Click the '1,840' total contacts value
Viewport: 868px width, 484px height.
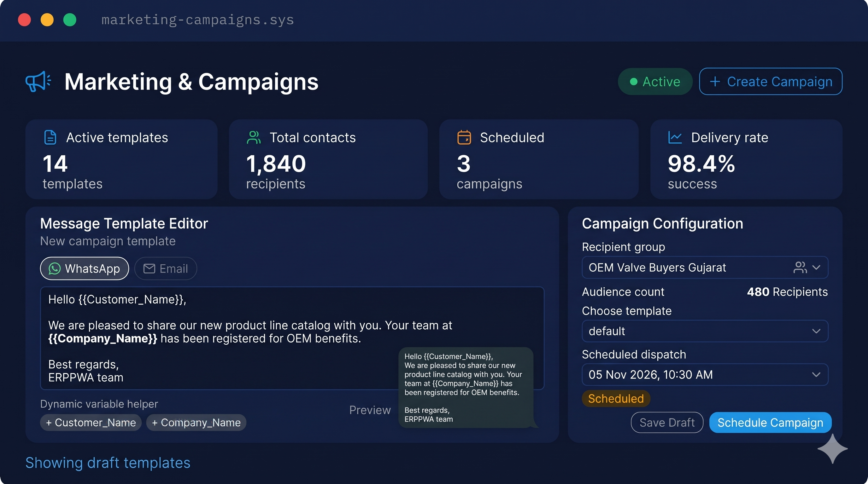click(276, 164)
